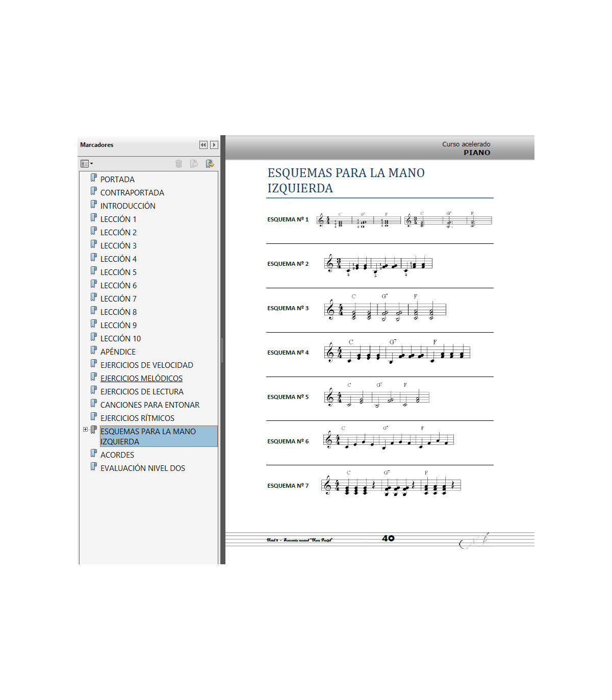Click the bookmark icon beside LECCIÓN 6
This screenshot has width=612, height=700.
[x=94, y=284]
